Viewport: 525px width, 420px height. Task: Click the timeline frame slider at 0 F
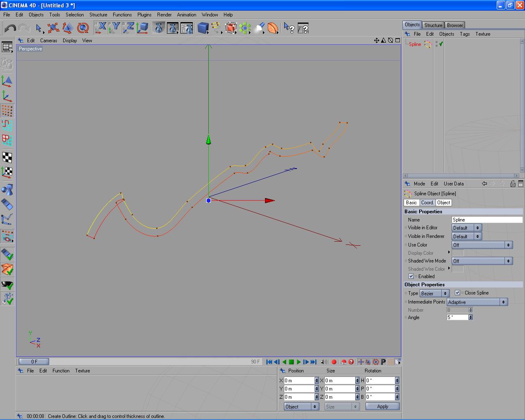[x=34, y=361]
